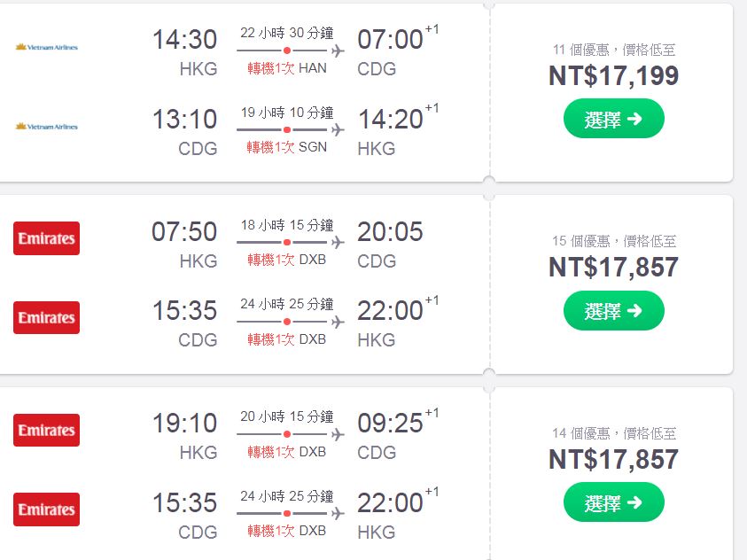The height and width of the screenshot is (560, 747).
Task: Click Emirates logo on 19:10 departure
Action: click(x=47, y=430)
